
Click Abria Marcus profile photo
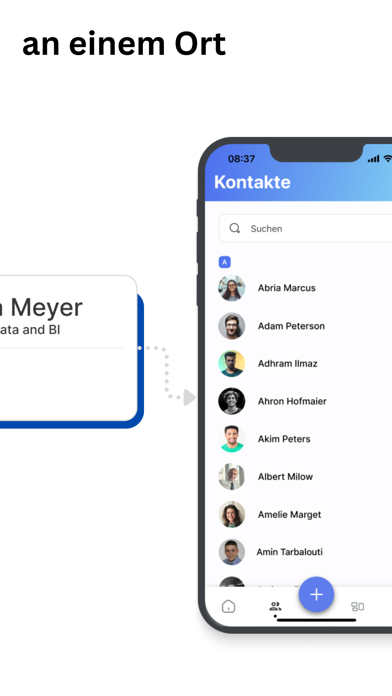(232, 288)
